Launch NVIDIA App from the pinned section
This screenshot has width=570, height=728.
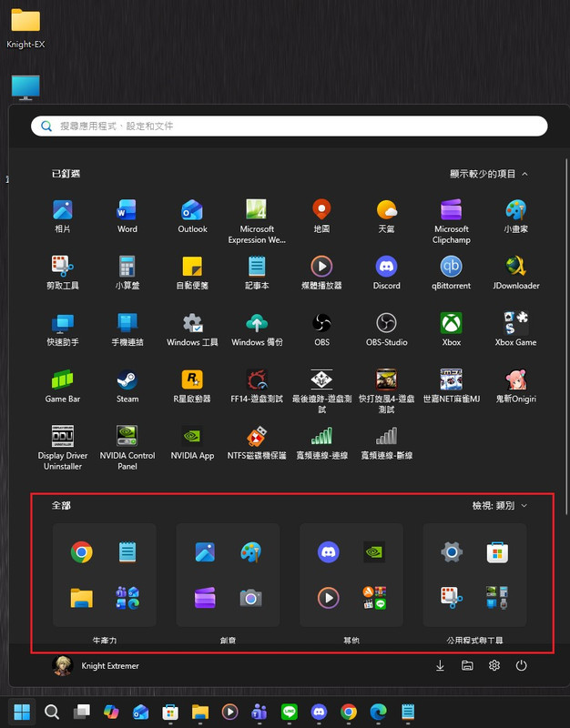192,442
